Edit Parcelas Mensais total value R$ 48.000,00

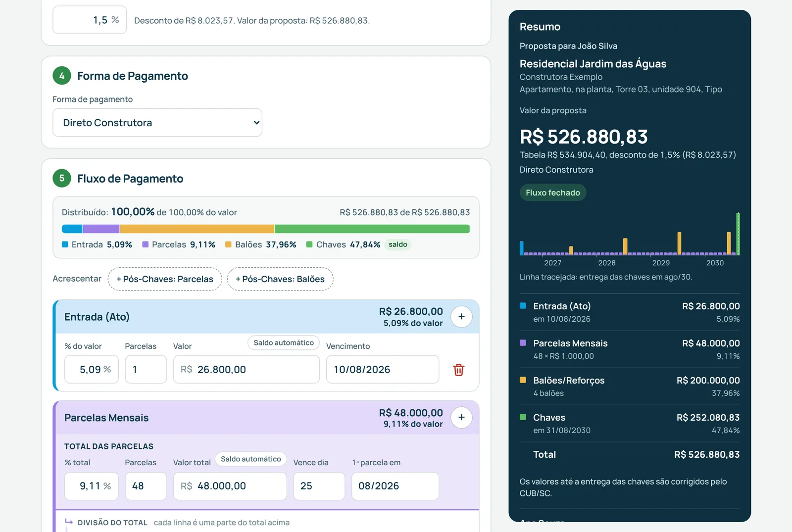230,486
